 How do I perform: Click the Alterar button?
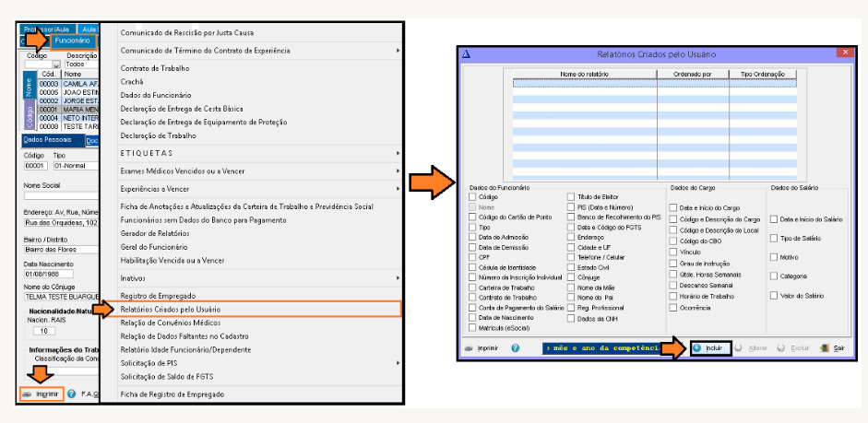coord(751,348)
